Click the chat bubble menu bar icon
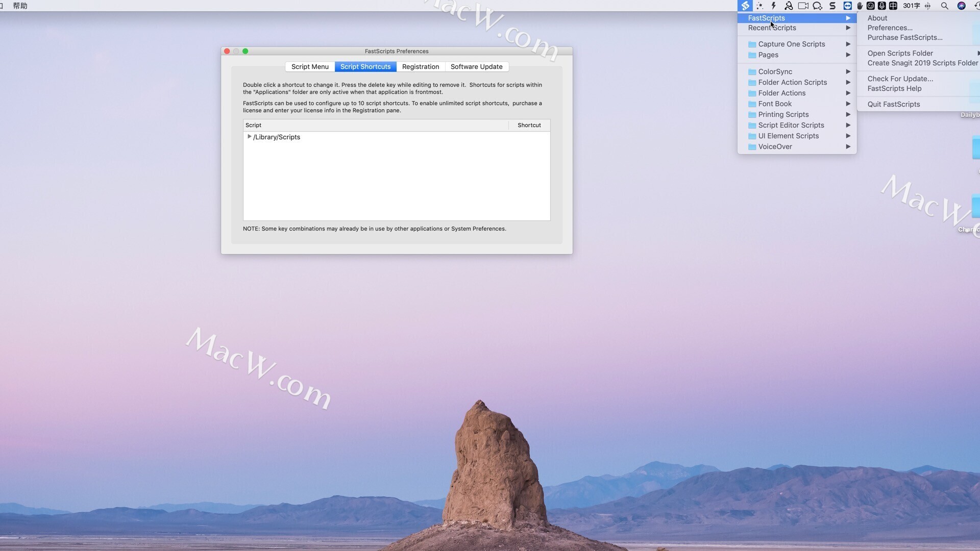 (x=818, y=6)
